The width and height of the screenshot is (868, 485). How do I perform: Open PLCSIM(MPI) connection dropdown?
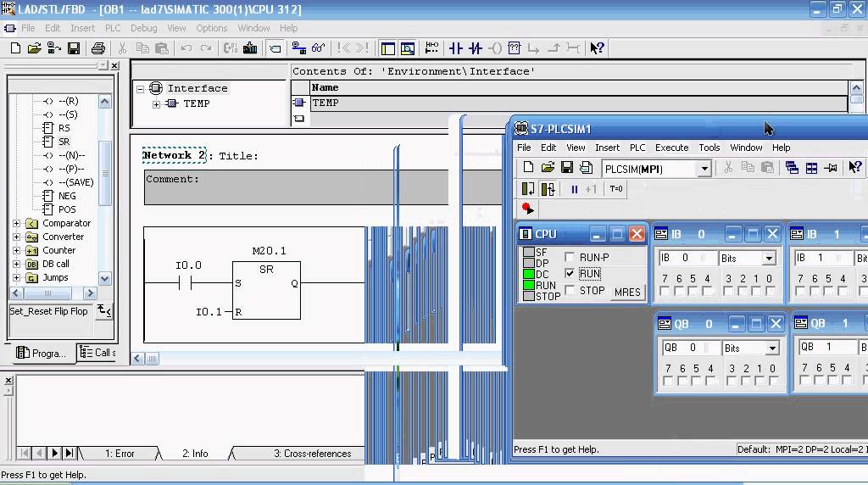pos(704,169)
